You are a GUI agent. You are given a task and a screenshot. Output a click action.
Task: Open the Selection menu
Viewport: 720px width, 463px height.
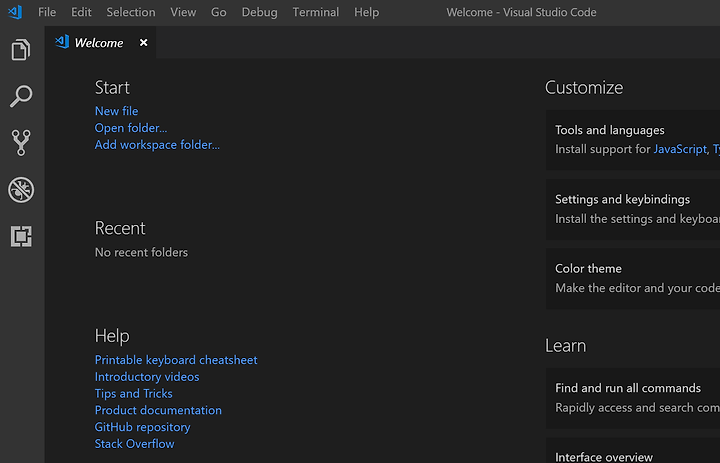pos(131,12)
